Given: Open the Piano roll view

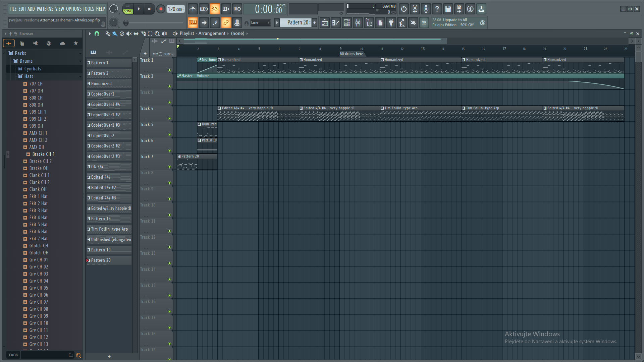Looking at the screenshot, I should click(336, 23).
